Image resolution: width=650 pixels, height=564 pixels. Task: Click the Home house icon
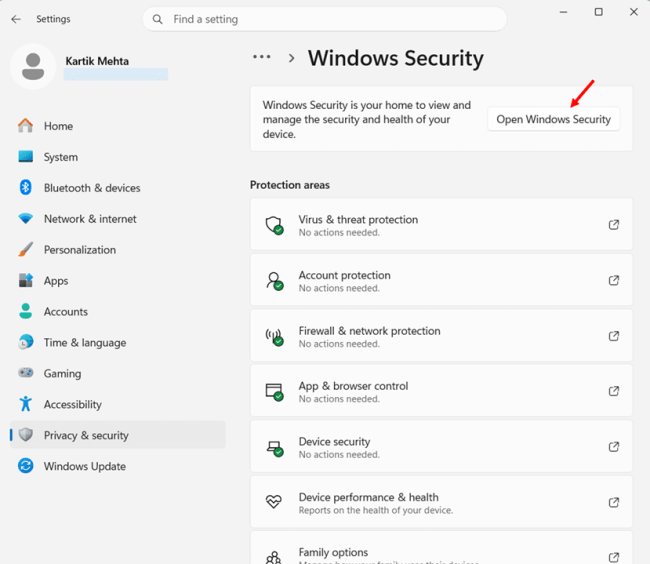[25, 126]
